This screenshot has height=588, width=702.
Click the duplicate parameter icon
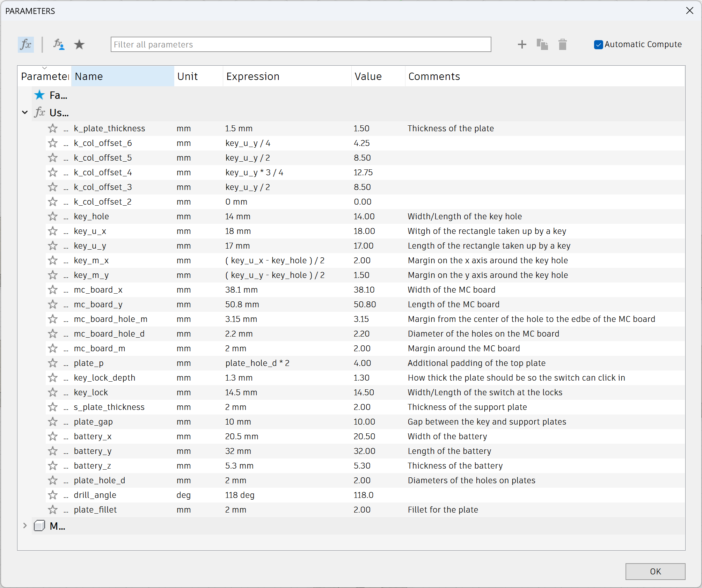542,44
